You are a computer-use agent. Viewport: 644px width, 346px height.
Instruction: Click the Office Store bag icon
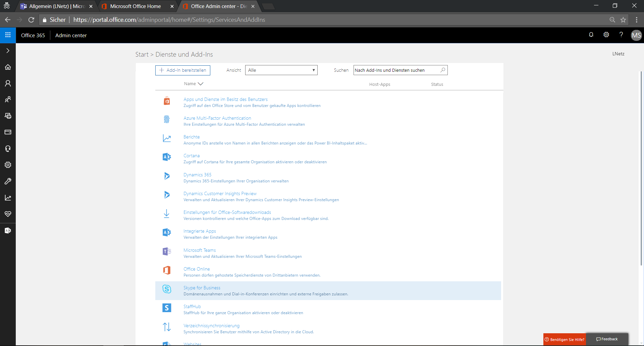(167, 101)
